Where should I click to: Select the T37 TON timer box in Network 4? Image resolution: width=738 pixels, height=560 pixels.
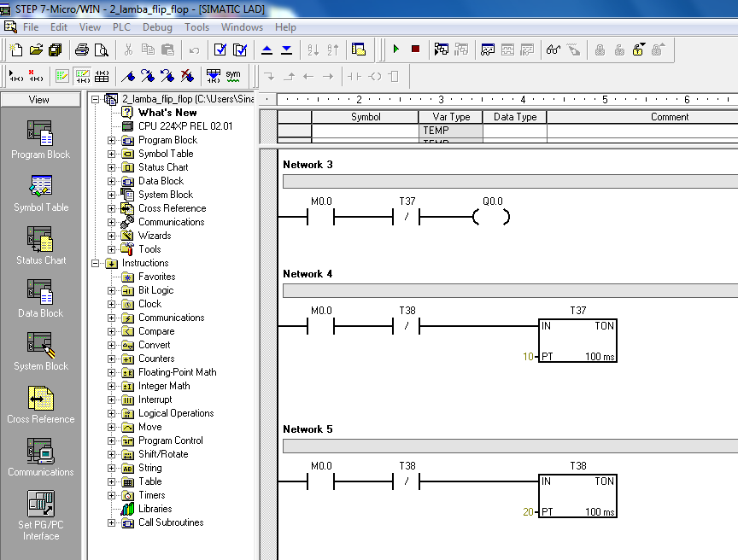click(x=577, y=341)
